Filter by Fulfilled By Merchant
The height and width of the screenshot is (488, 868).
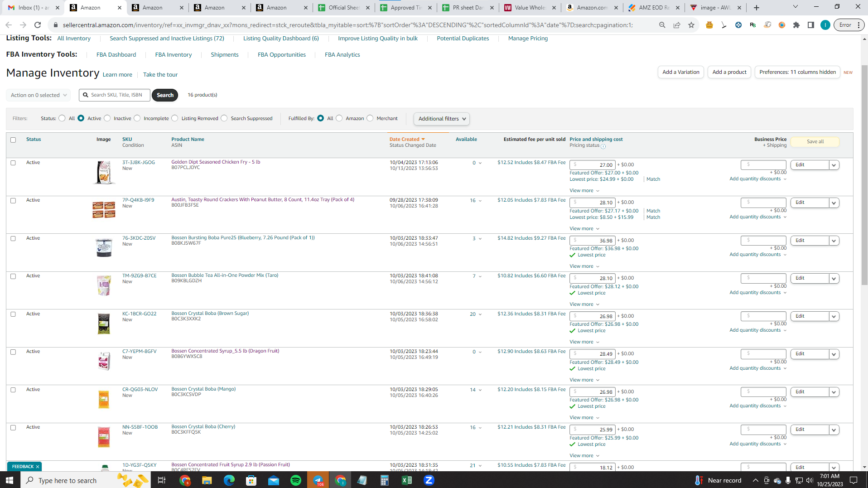coord(370,118)
